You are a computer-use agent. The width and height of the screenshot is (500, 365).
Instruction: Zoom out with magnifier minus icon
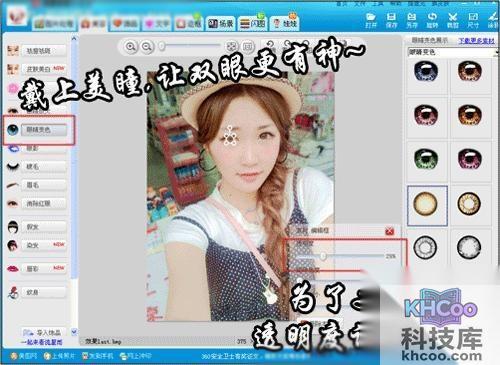(x=147, y=47)
